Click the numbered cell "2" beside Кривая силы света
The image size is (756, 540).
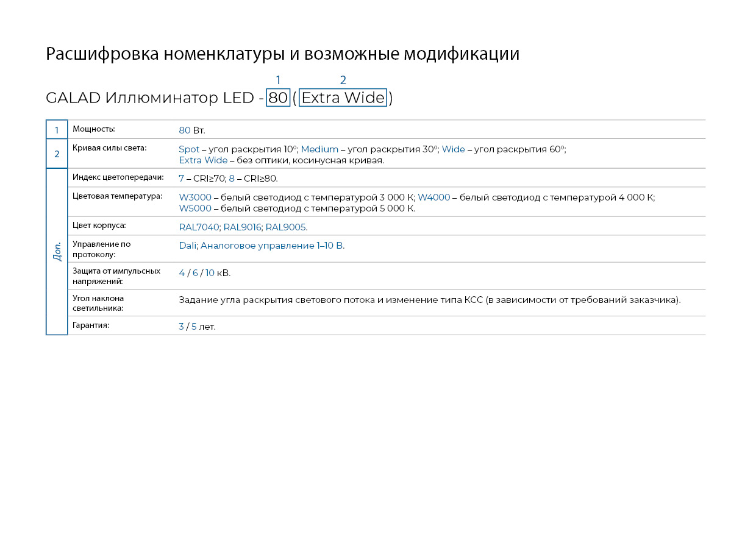(x=57, y=154)
